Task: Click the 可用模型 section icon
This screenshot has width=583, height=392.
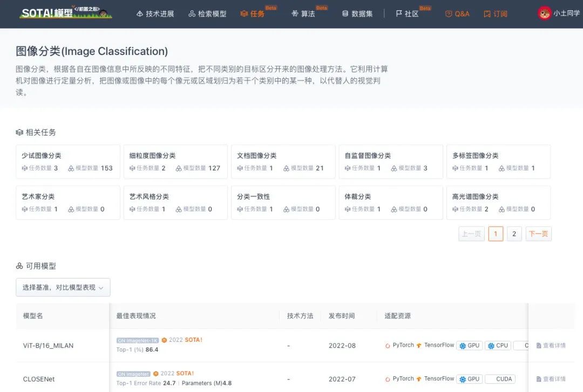Action: [19, 266]
